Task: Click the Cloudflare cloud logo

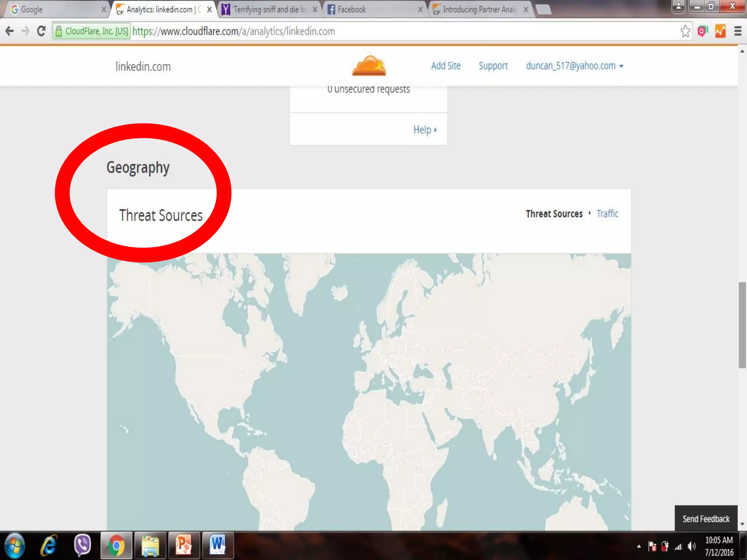Action: pyautogui.click(x=369, y=66)
